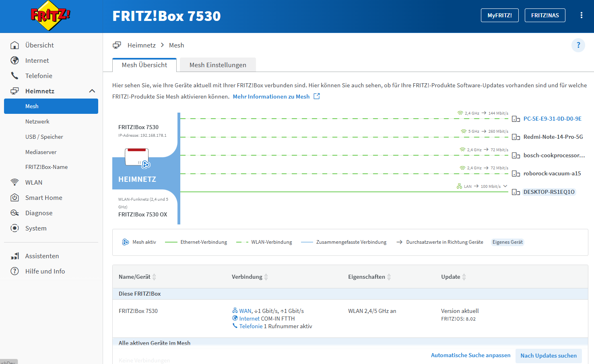This screenshot has height=364, width=594.
Task: Click the Diagnose icon in sidebar
Action: pyautogui.click(x=14, y=213)
